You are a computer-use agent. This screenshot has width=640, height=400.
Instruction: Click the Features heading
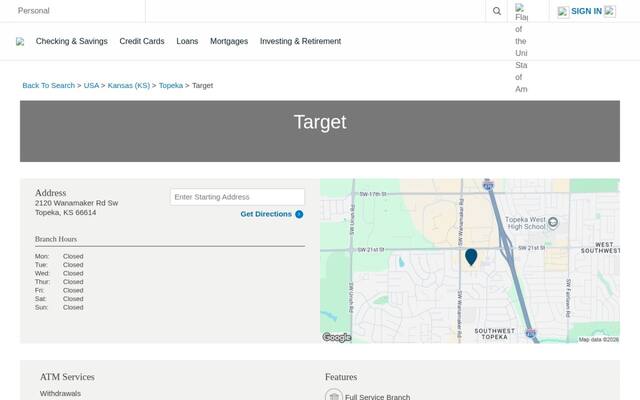(x=341, y=377)
